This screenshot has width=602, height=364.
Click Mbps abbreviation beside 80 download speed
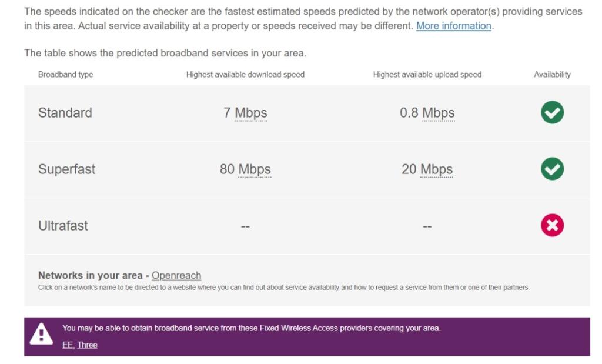[255, 169]
